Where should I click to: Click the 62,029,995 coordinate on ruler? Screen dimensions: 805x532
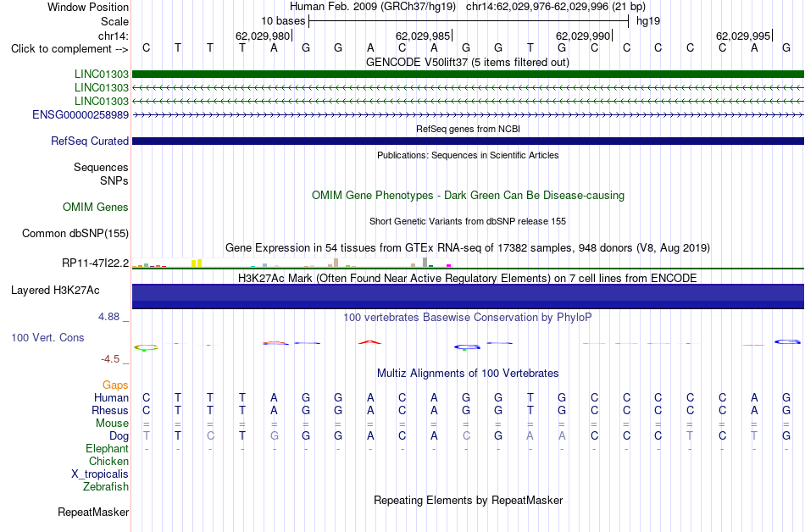click(x=743, y=36)
